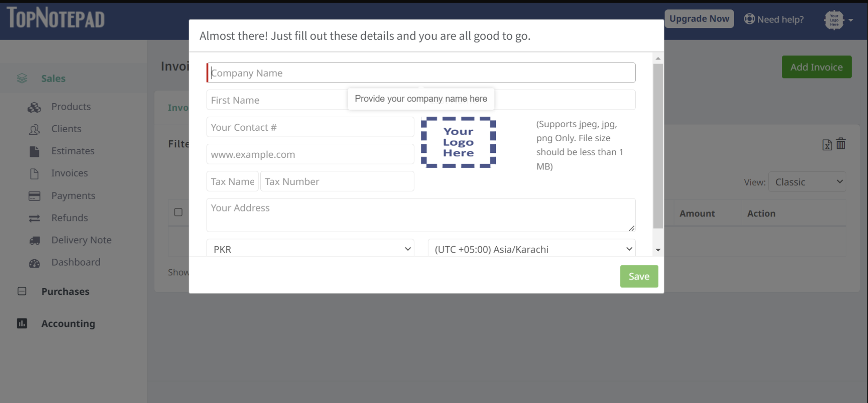The width and height of the screenshot is (868, 403).
Task: Click the Purchases collapse box icon
Action: (x=22, y=291)
